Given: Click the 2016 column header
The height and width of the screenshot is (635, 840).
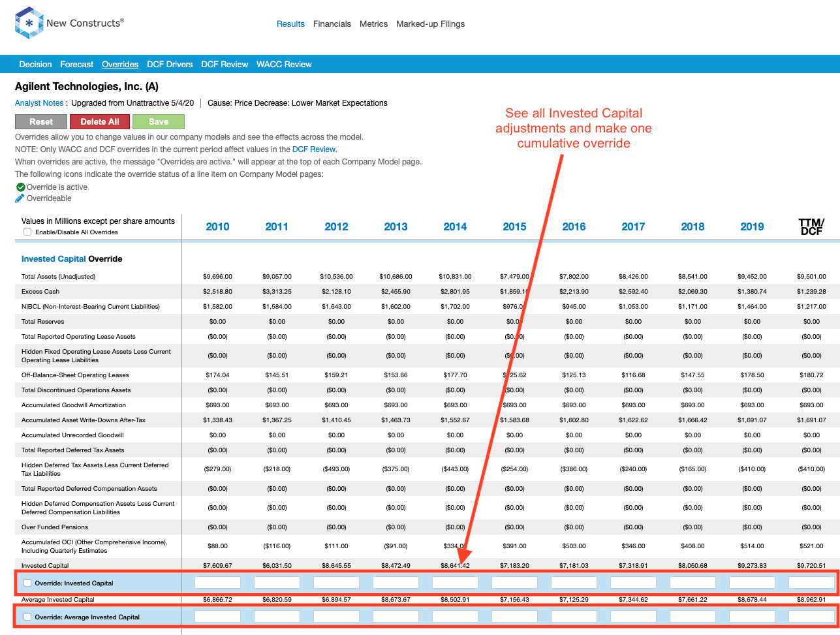Looking at the screenshot, I should [x=574, y=226].
